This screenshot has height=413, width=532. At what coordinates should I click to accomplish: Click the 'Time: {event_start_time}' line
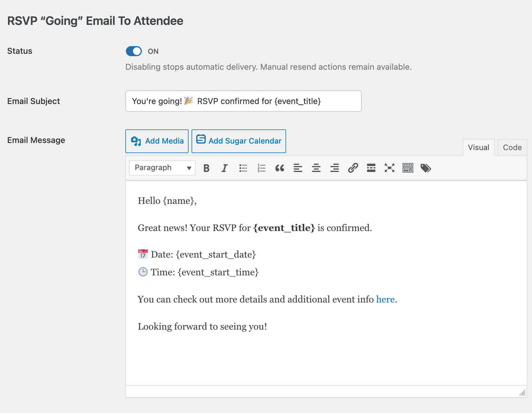coord(198,272)
